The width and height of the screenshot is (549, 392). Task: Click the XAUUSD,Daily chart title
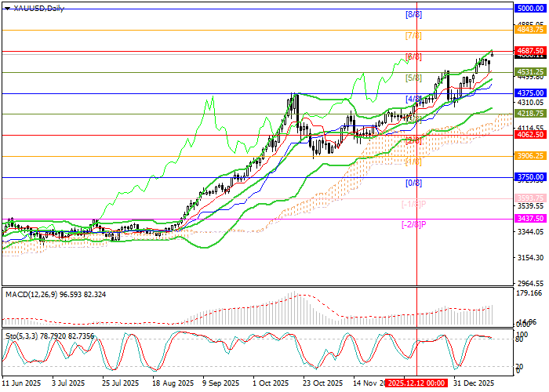(x=38, y=8)
